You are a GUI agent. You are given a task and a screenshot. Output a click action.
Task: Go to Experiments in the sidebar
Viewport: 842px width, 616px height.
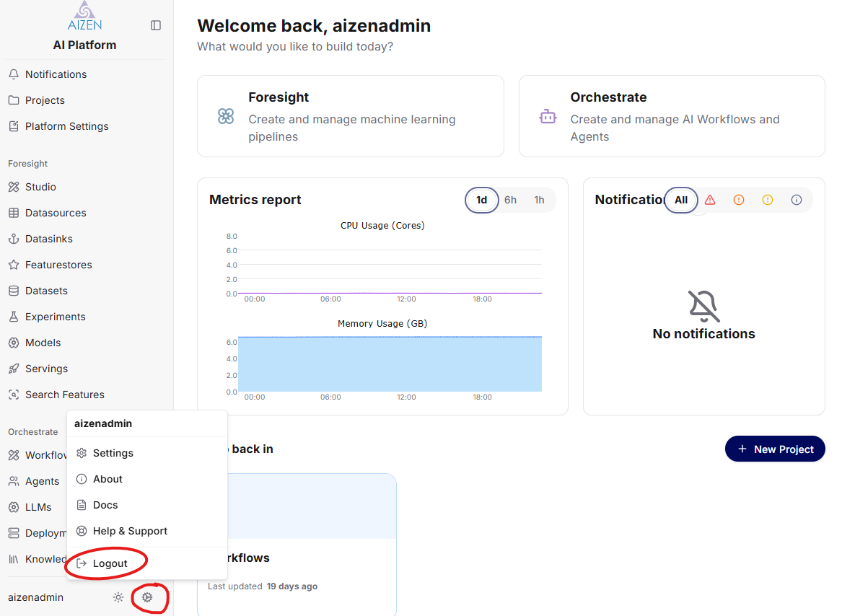(55, 317)
